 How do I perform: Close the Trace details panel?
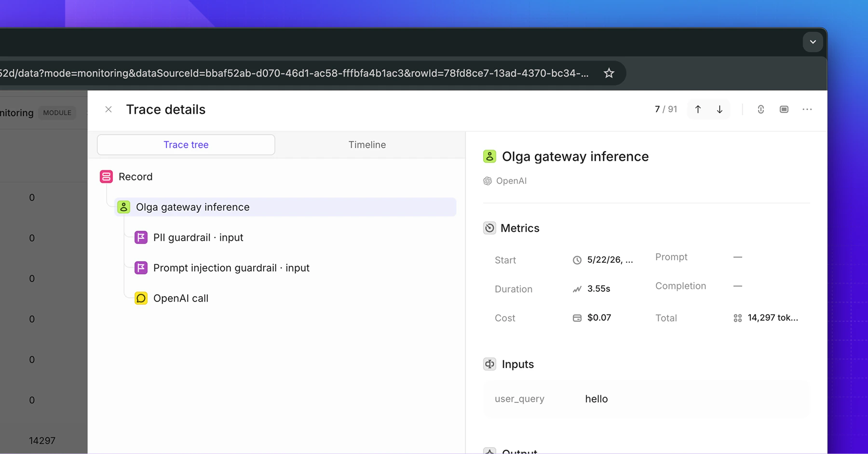(108, 110)
